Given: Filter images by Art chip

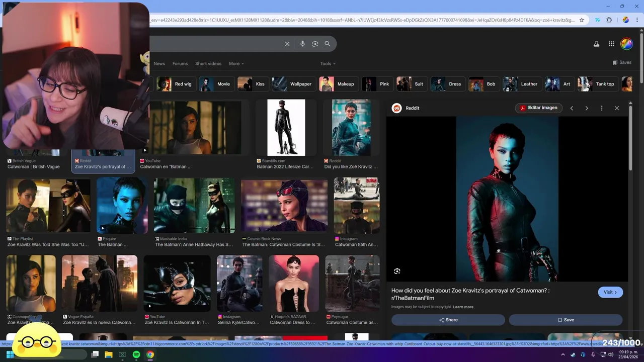Looking at the screenshot, I should pos(559,84).
